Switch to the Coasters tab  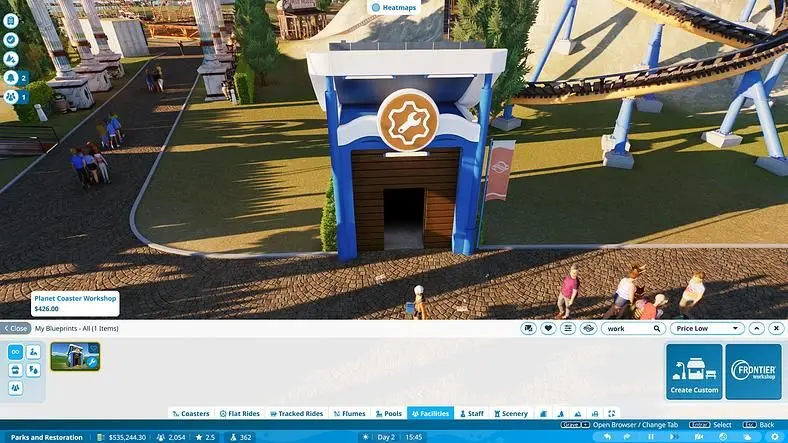[190, 413]
